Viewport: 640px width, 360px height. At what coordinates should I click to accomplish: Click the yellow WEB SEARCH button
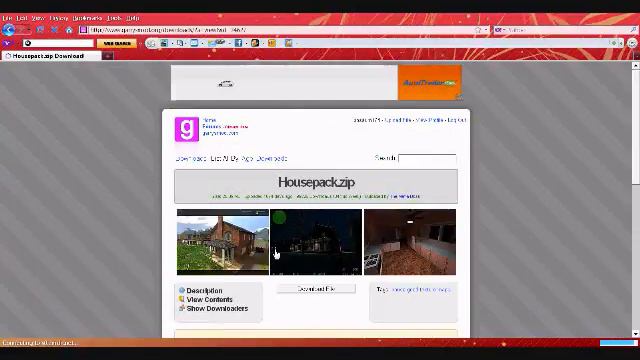pyautogui.click(x=117, y=43)
